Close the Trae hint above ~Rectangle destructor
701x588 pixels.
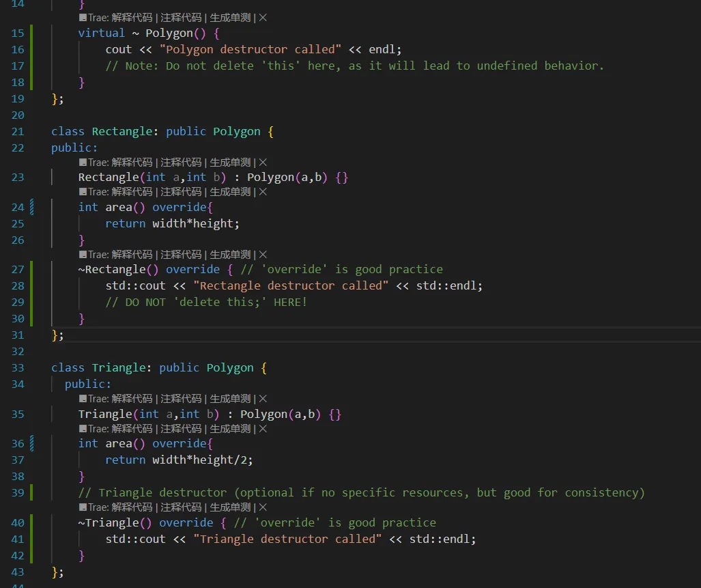click(x=263, y=255)
